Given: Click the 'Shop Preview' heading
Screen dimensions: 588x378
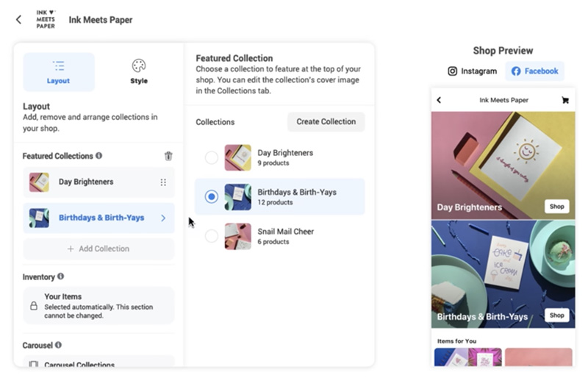Looking at the screenshot, I should [x=503, y=51].
